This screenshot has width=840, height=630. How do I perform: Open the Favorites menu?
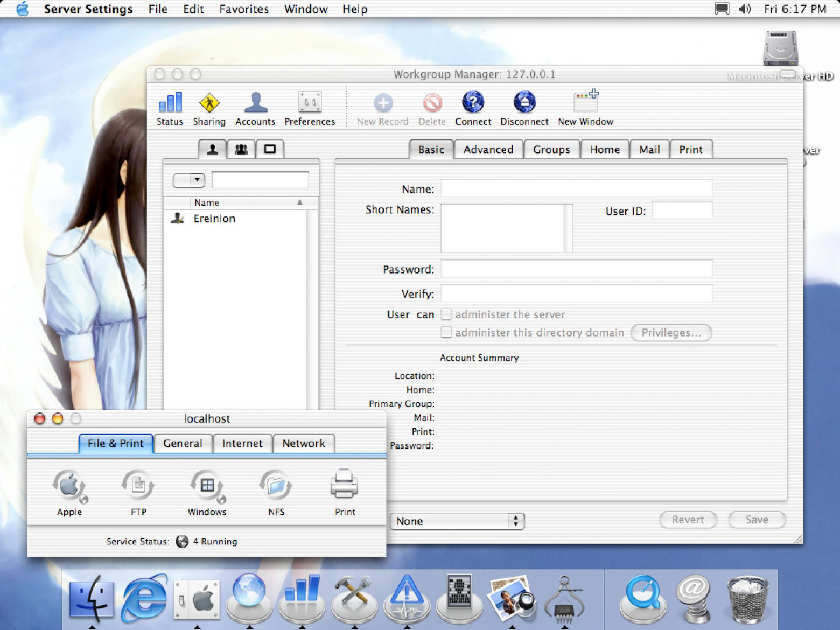(243, 9)
